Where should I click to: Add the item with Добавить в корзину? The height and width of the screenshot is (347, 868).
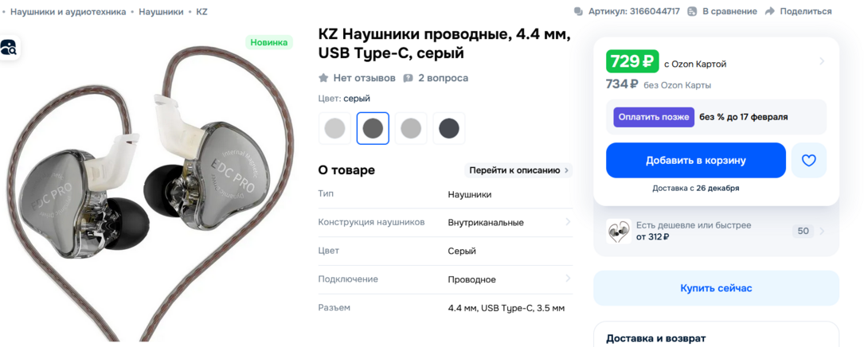[696, 161]
